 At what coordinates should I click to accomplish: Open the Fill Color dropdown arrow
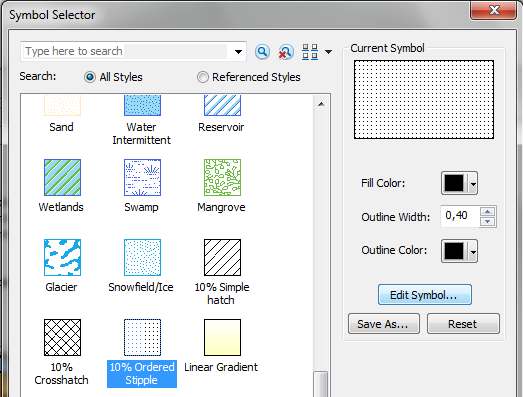coord(473,183)
